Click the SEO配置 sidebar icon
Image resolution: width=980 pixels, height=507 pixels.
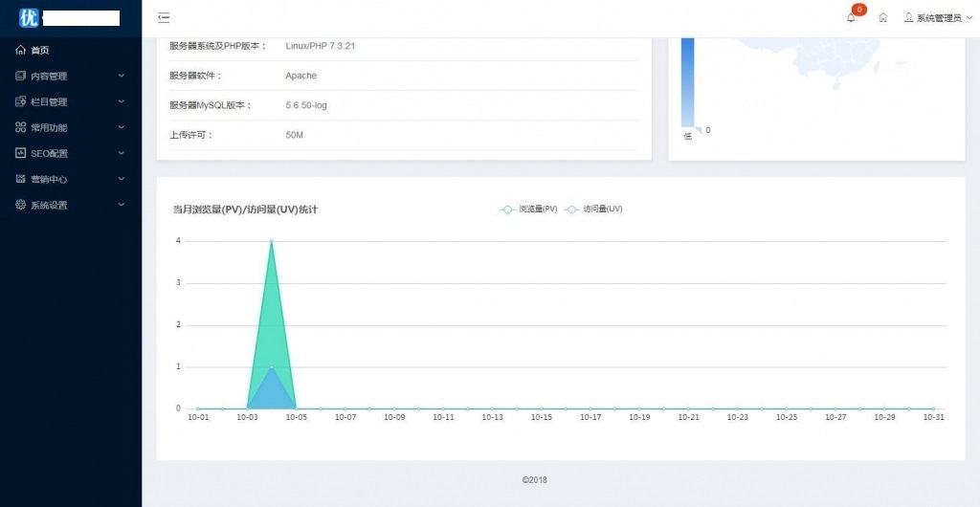(x=21, y=153)
